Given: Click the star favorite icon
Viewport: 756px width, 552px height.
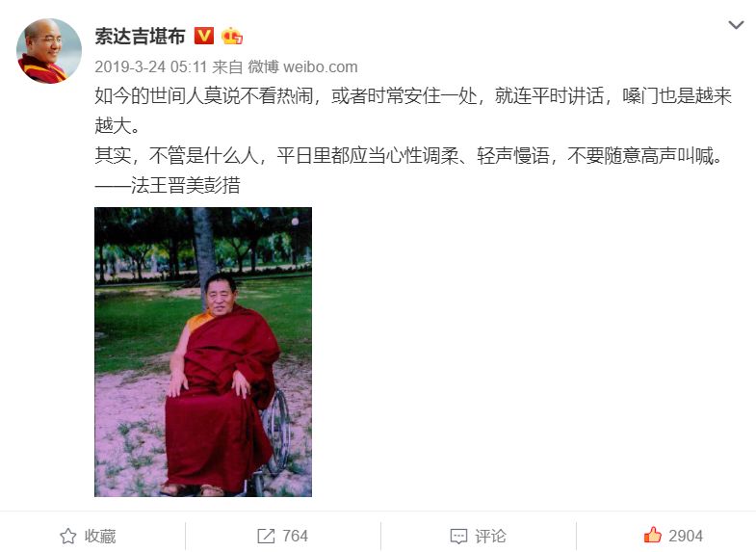Looking at the screenshot, I should (68, 536).
